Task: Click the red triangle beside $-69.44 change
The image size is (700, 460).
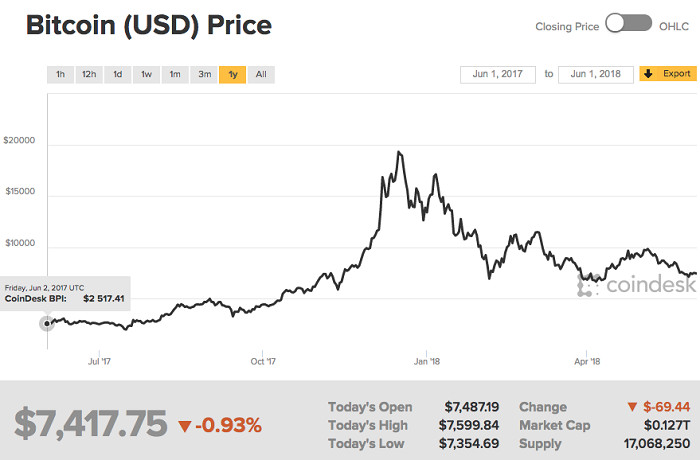Action: (x=632, y=407)
